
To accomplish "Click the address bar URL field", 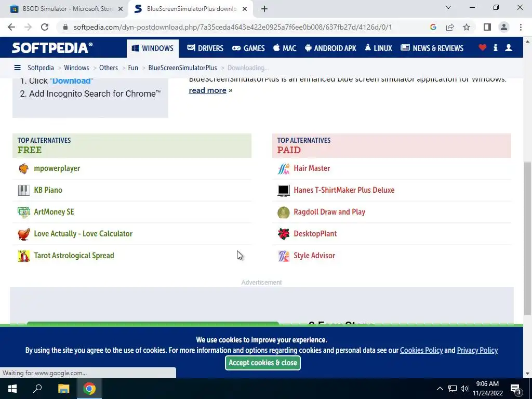I will click(232, 27).
